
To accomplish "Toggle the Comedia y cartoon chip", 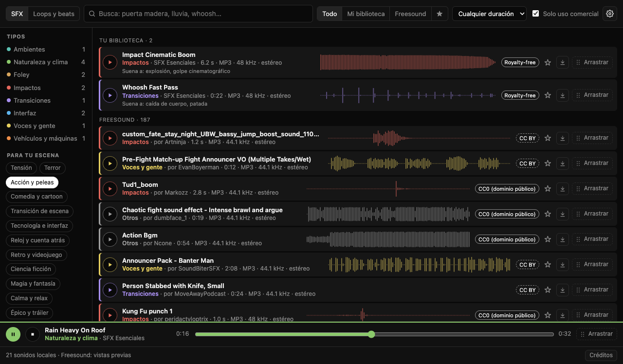I will (x=37, y=197).
